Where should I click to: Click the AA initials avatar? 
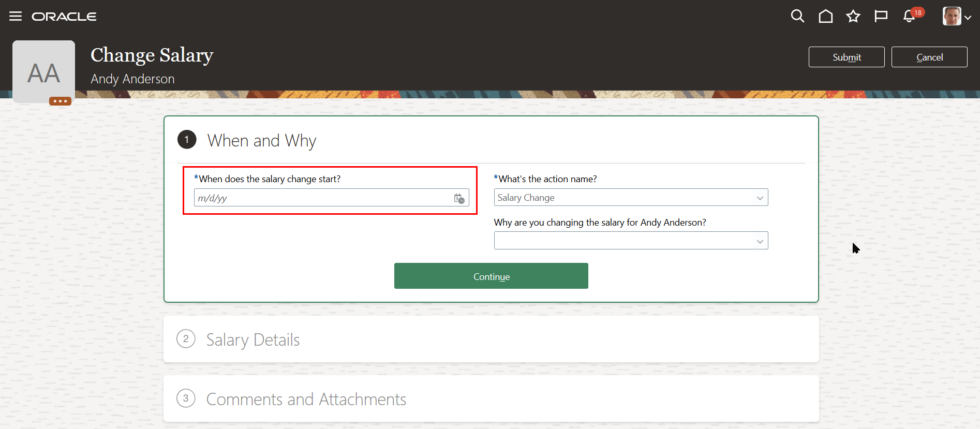[x=43, y=71]
